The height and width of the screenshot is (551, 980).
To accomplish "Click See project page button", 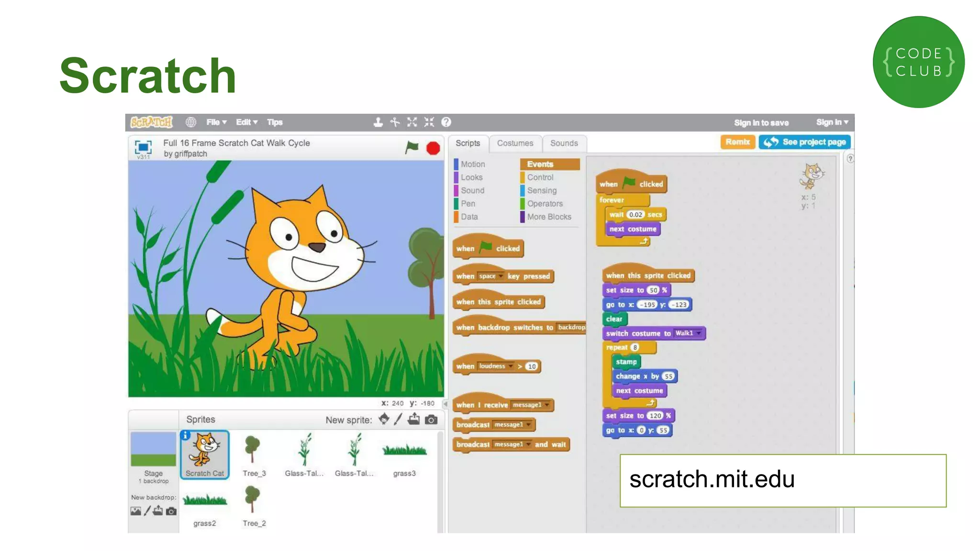I will (804, 142).
